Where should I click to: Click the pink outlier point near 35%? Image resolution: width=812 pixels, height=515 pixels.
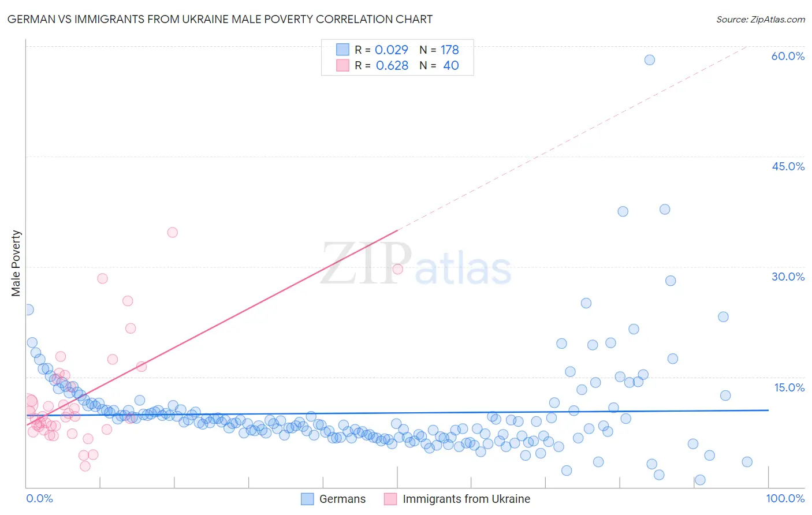click(x=172, y=233)
